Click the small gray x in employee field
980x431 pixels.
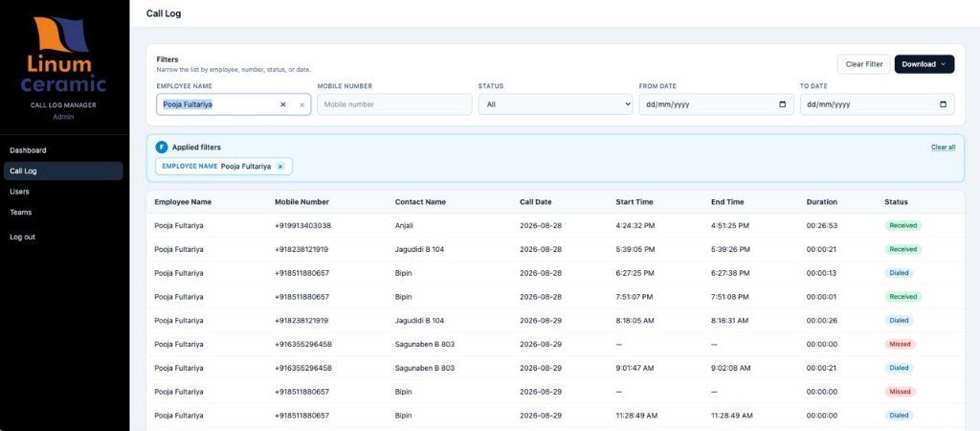pos(301,105)
